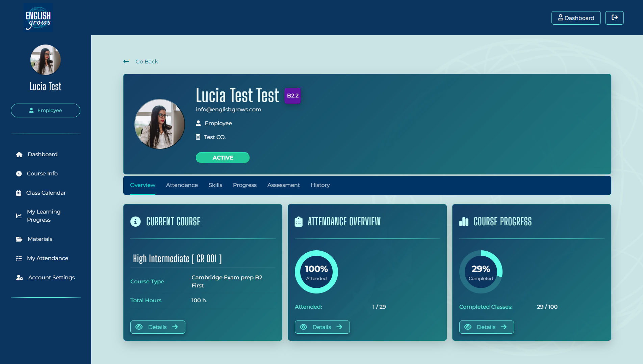Image resolution: width=643 pixels, height=364 pixels.
Task: Click the sidebar Employee role button
Action: [46, 110]
